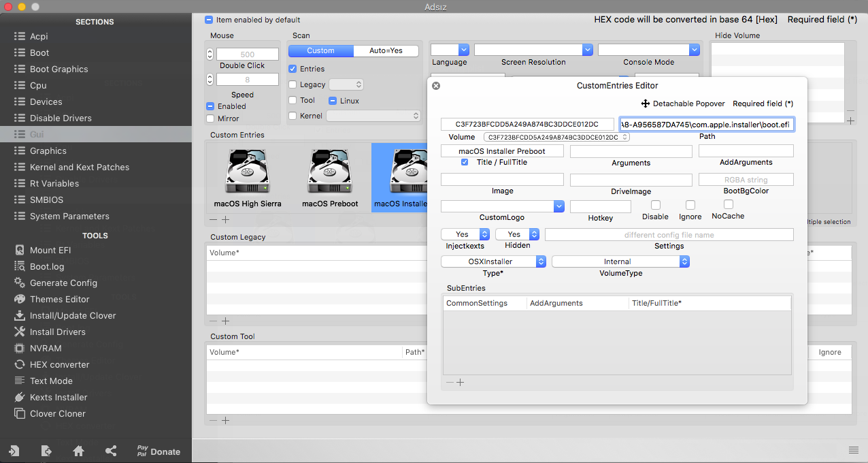Enable the Legacy scan checkbox
The height and width of the screenshot is (463, 868).
click(x=293, y=84)
